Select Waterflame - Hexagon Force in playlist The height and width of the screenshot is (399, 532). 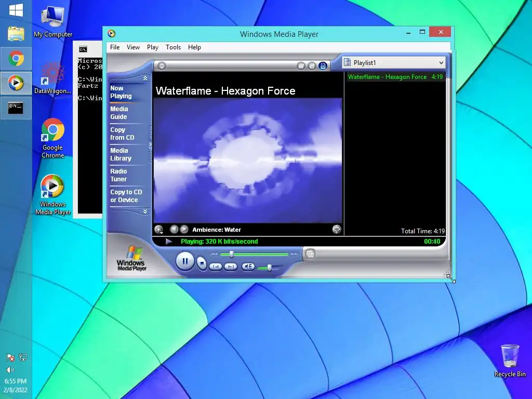(395, 77)
